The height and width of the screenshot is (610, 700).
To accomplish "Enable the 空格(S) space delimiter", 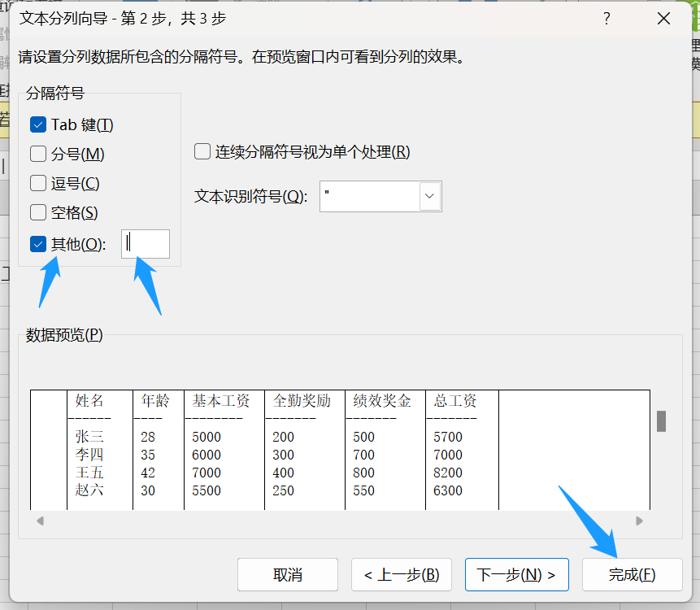I will (x=37, y=212).
